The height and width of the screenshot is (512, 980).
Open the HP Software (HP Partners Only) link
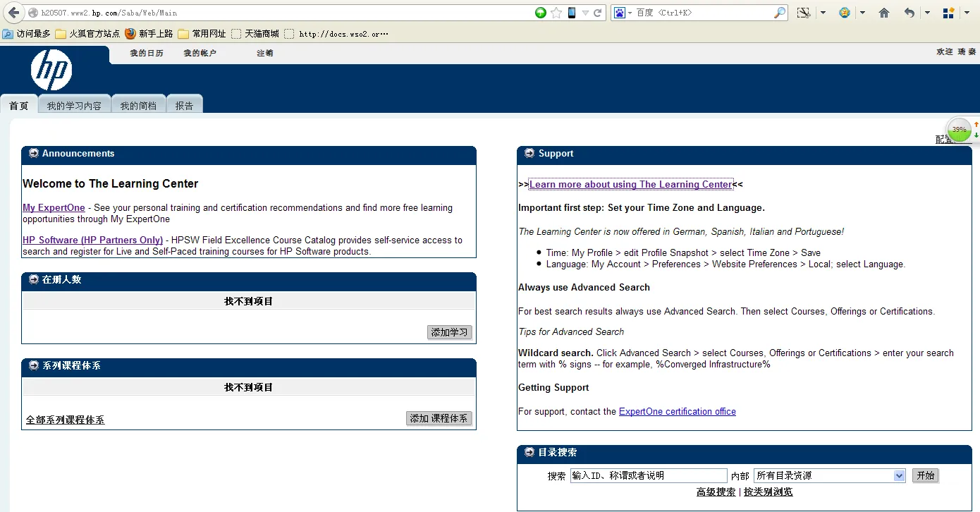(92, 240)
